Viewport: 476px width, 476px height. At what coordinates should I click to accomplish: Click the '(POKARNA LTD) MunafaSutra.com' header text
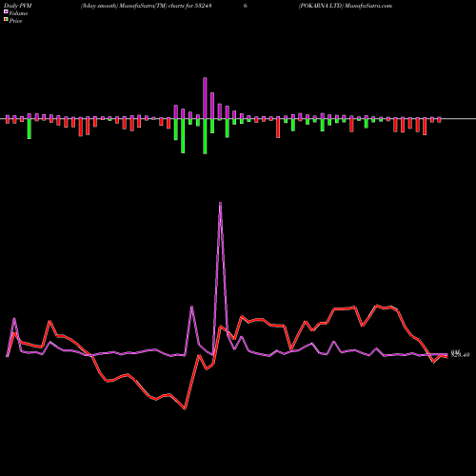(346, 6)
